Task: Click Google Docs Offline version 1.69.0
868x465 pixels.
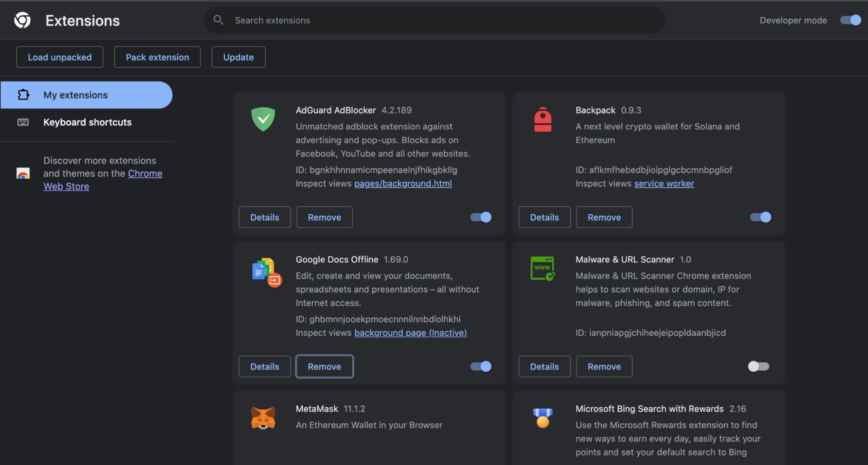Action: click(x=396, y=259)
